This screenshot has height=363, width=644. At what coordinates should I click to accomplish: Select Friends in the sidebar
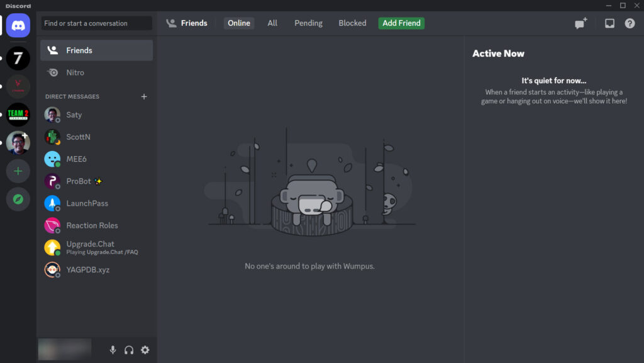pos(96,50)
